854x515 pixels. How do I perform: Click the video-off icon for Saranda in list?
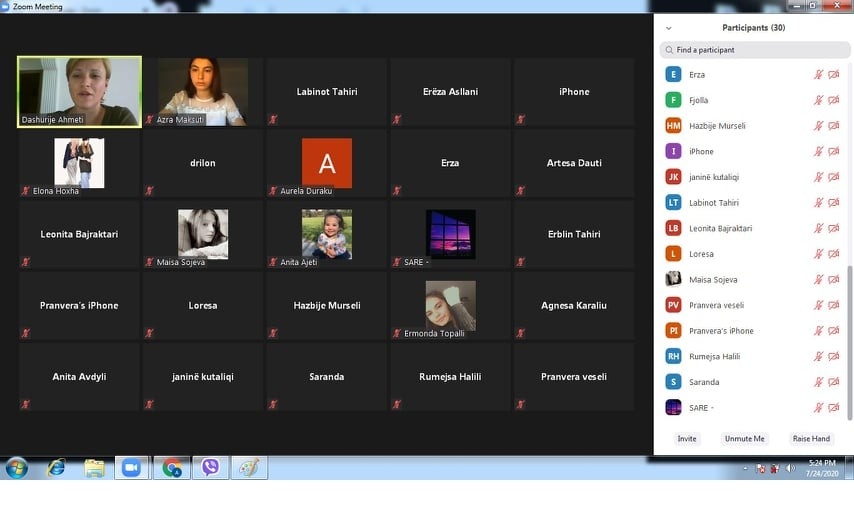(833, 382)
